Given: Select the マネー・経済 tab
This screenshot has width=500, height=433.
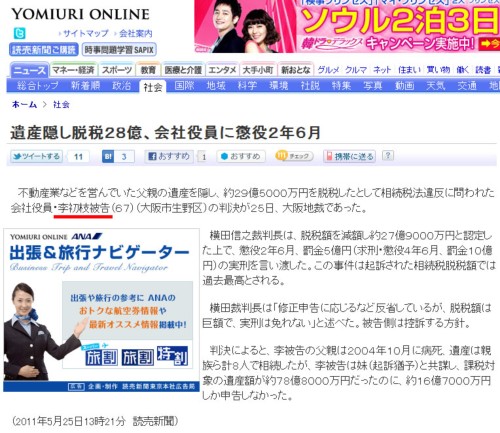Looking at the screenshot, I should (x=73, y=70).
